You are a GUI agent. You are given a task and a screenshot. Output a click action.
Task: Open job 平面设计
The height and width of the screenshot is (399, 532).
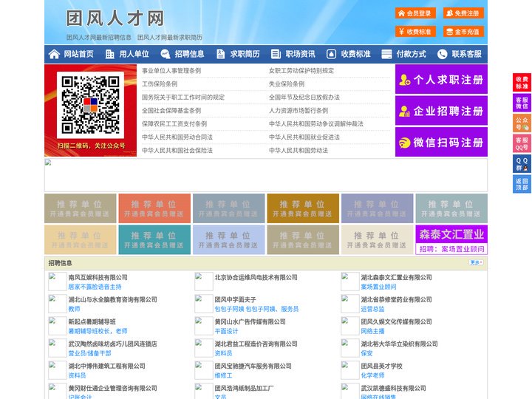226,331
